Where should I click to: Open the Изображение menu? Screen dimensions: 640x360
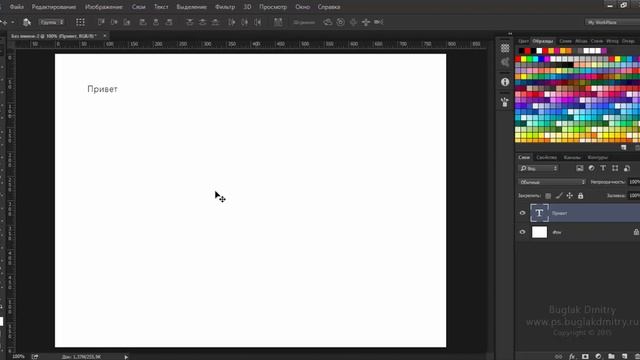point(104,7)
